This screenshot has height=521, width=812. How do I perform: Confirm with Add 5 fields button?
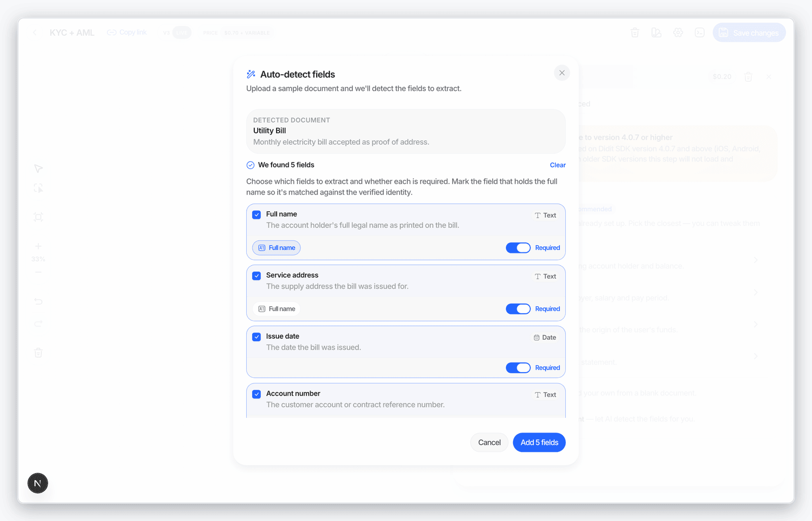[x=539, y=442]
